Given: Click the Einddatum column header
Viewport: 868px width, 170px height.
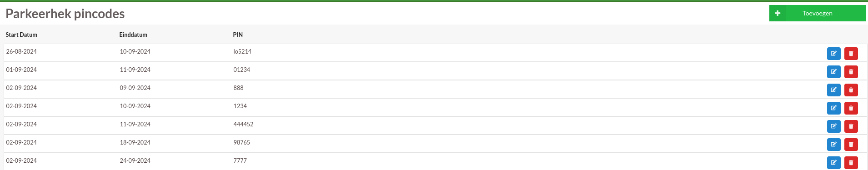Looking at the screenshot, I should (x=133, y=35).
